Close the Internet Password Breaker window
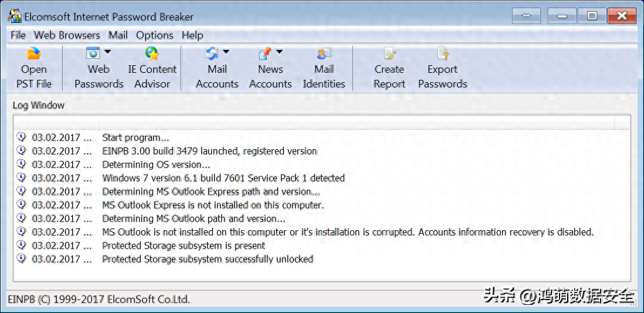Screen dimensions: 644x313 [x=622, y=16]
